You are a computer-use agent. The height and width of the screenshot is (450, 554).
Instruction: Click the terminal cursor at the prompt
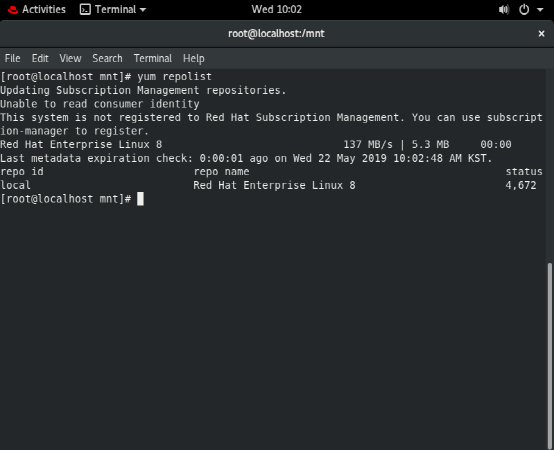pyautogui.click(x=140, y=199)
